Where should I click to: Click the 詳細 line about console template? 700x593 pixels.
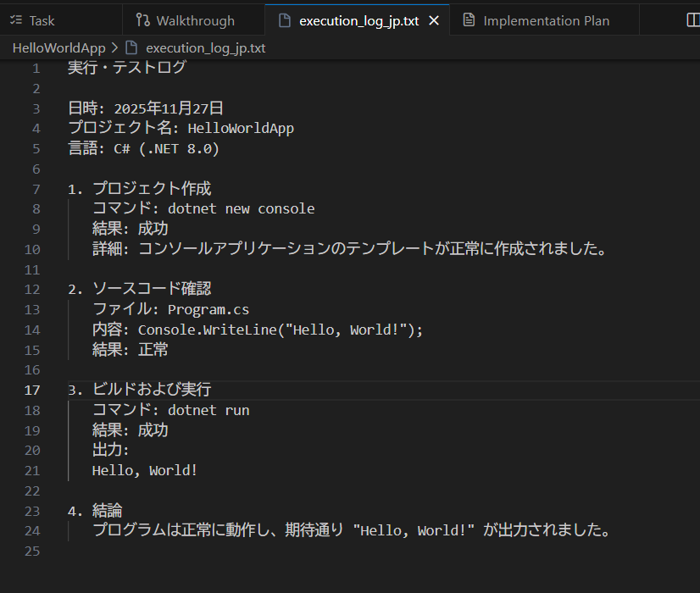coord(349,249)
